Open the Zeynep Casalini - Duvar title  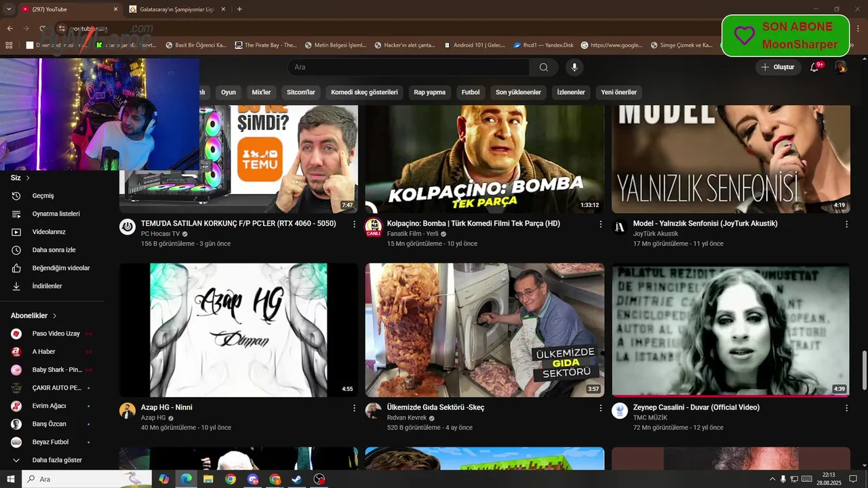[x=696, y=408]
